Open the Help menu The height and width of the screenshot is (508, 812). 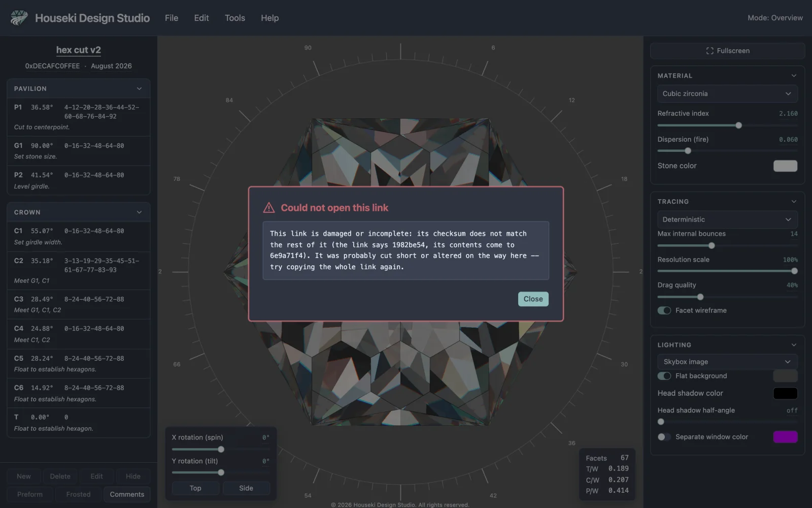[x=270, y=18]
